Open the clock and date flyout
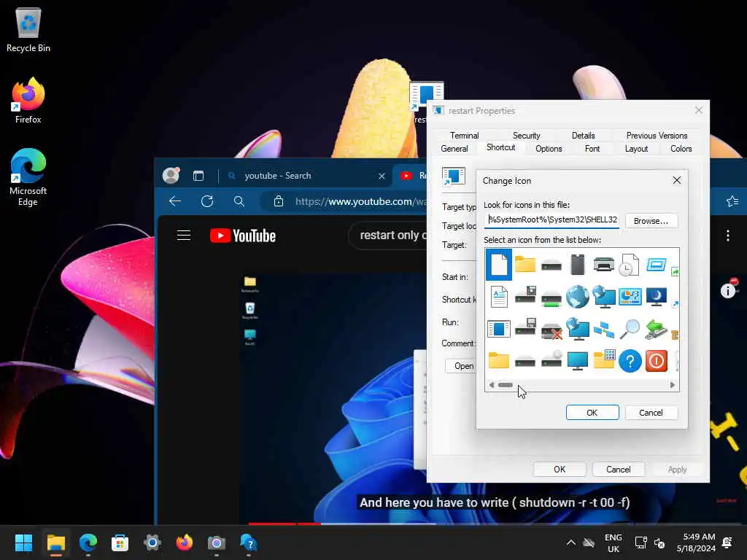Screen dimensions: 747x560 [x=696, y=542]
